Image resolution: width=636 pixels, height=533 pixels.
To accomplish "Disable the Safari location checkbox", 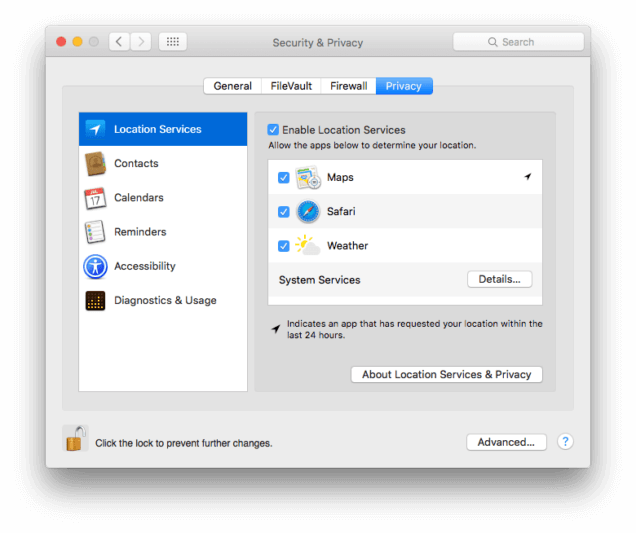I will tap(284, 211).
